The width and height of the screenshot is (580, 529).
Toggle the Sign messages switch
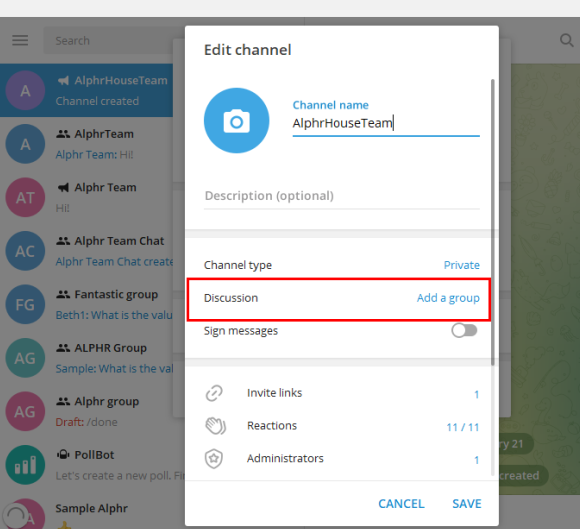pos(464,330)
